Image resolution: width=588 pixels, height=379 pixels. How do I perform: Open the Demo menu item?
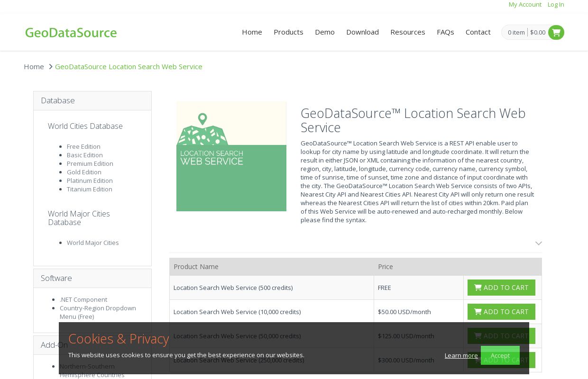click(325, 32)
